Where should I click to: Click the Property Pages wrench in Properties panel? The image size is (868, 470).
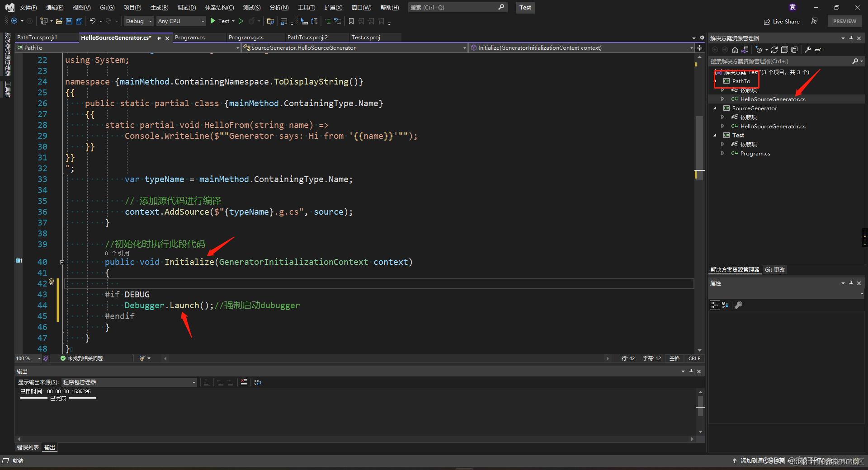(x=738, y=305)
